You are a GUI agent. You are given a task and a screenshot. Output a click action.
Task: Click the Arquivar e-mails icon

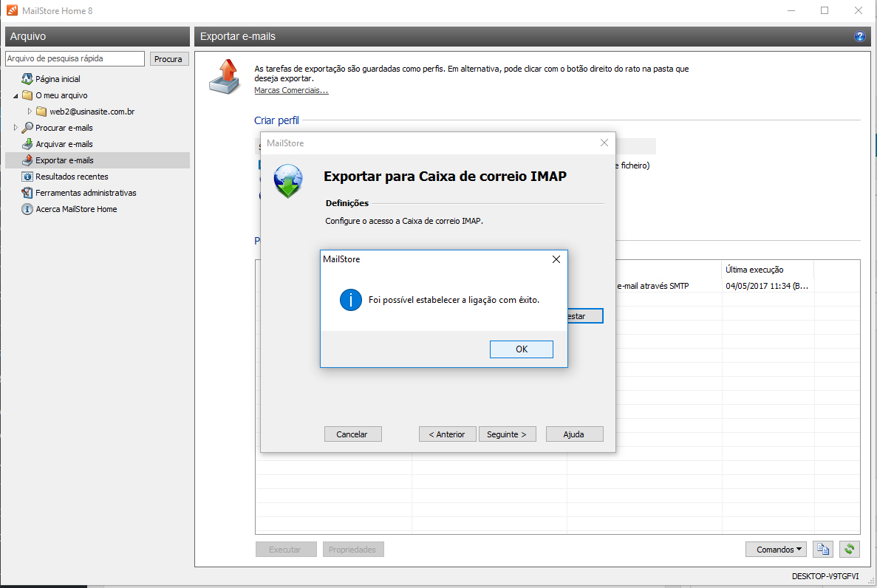(x=27, y=144)
